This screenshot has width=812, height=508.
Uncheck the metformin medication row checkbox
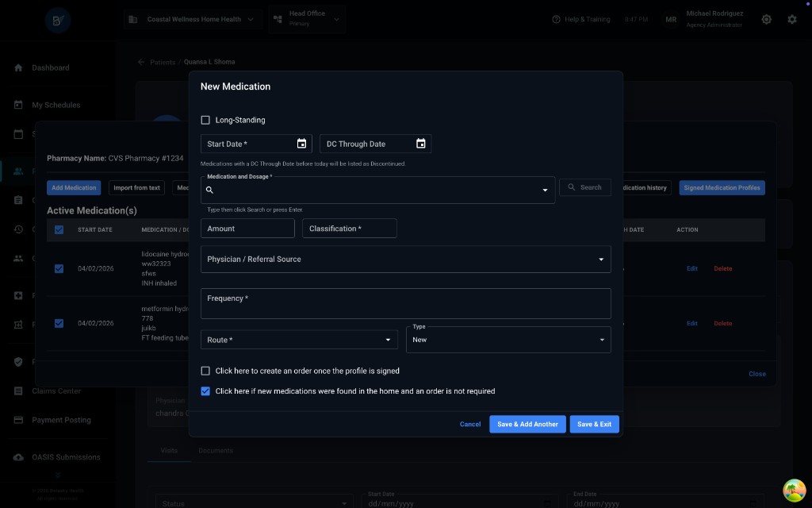point(59,323)
